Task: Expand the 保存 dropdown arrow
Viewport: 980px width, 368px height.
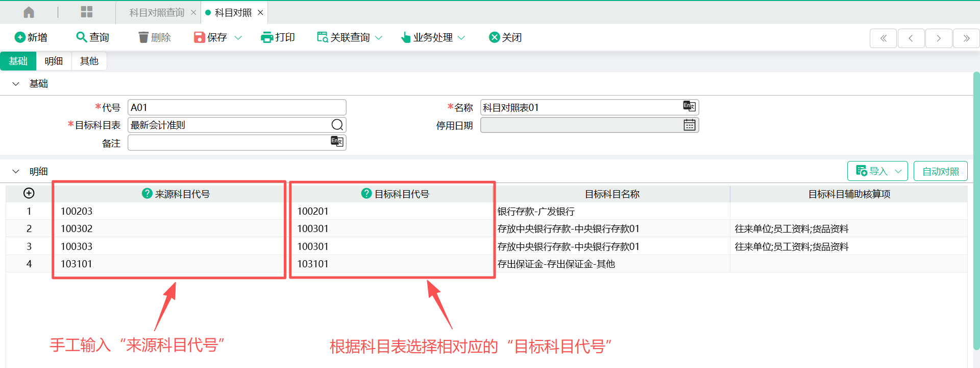Action: pyautogui.click(x=238, y=38)
